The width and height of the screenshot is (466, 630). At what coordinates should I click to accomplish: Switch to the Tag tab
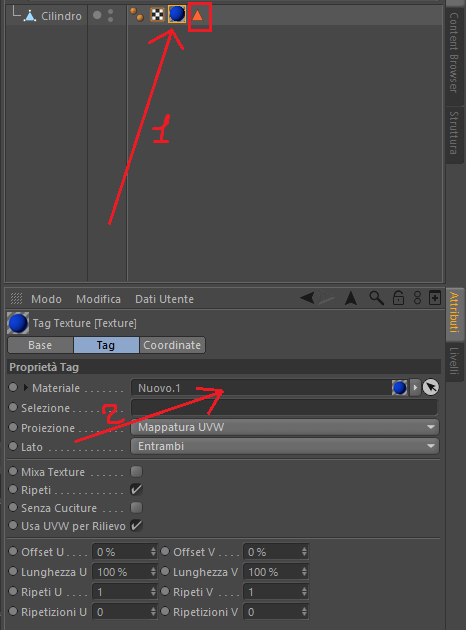106,345
